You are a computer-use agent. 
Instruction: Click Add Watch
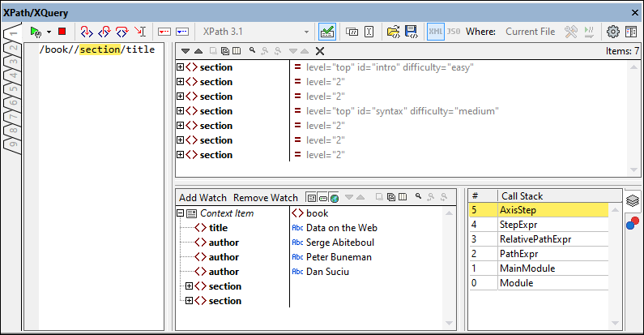point(203,197)
